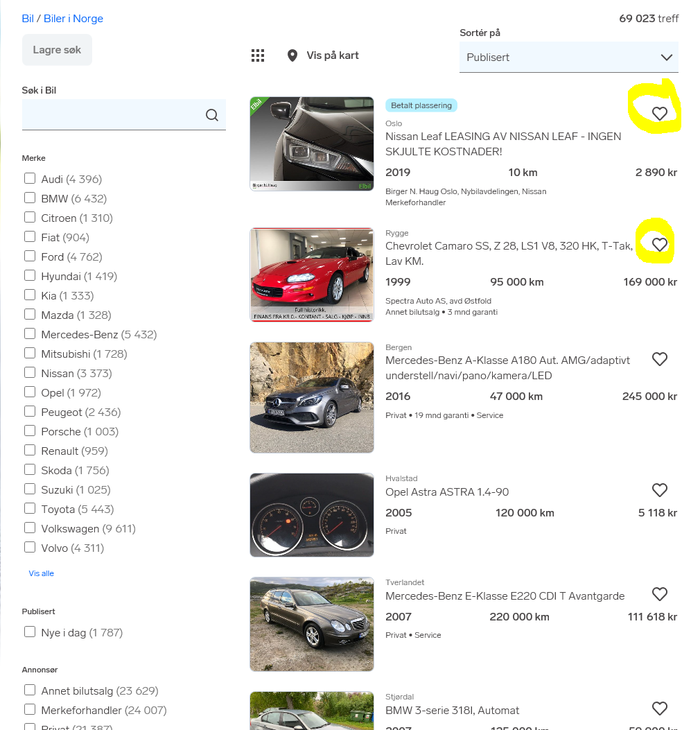The height and width of the screenshot is (730, 700).
Task: Click the 245 000 kr price
Action: [x=649, y=397]
